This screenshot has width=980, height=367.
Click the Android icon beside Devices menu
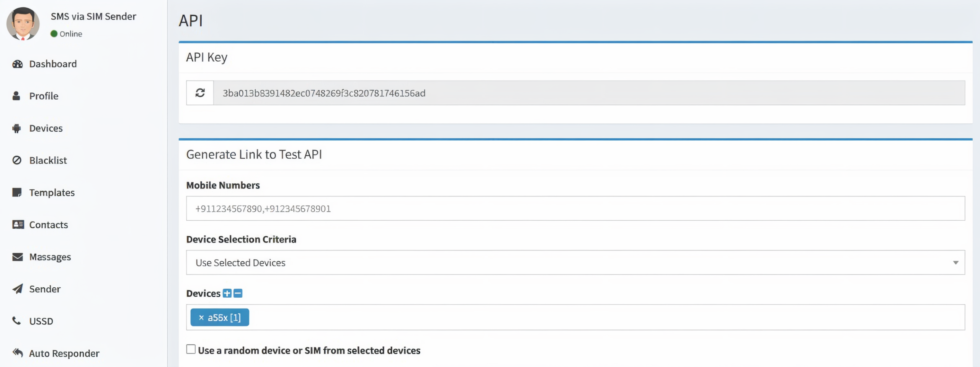tap(16, 128)
